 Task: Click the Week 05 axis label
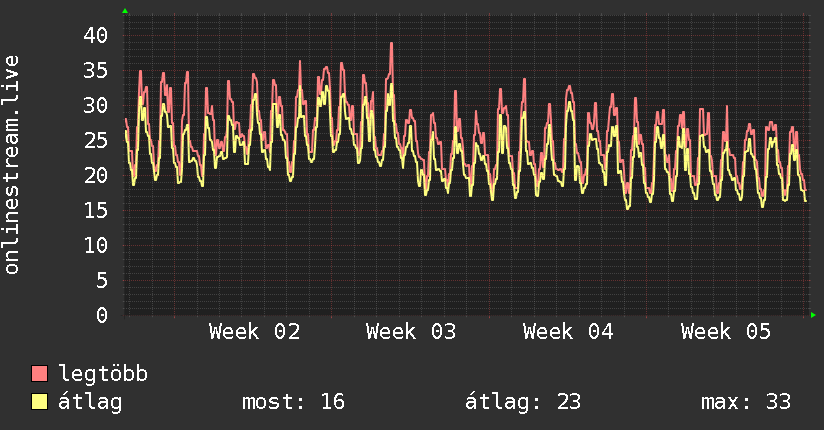[726, 332]
